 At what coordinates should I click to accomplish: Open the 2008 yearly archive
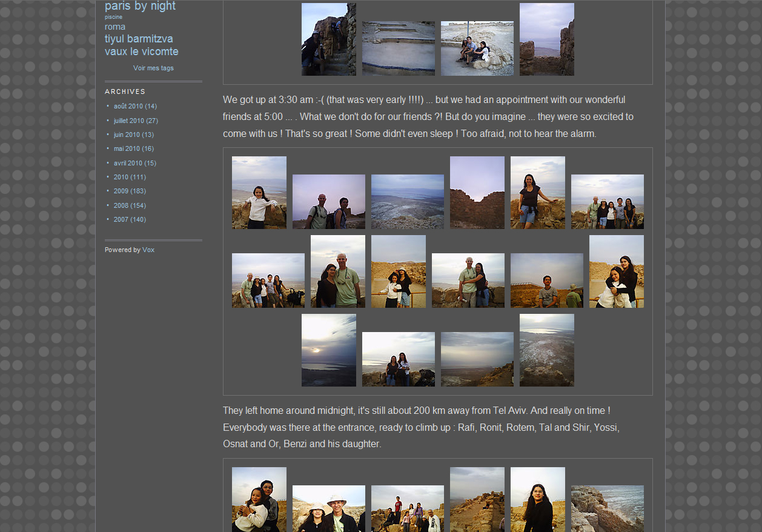click(x=121, y=205)
